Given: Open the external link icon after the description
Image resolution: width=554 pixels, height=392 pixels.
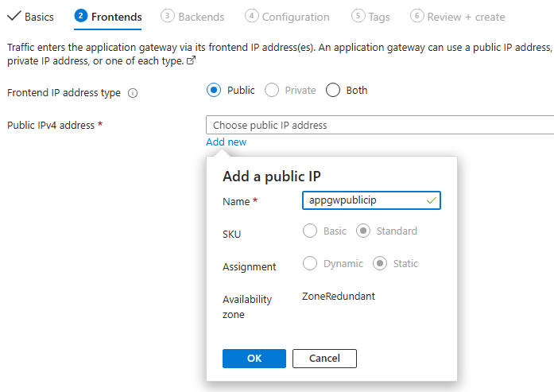Looking at the screenshot, I should (x=191, y=60).
